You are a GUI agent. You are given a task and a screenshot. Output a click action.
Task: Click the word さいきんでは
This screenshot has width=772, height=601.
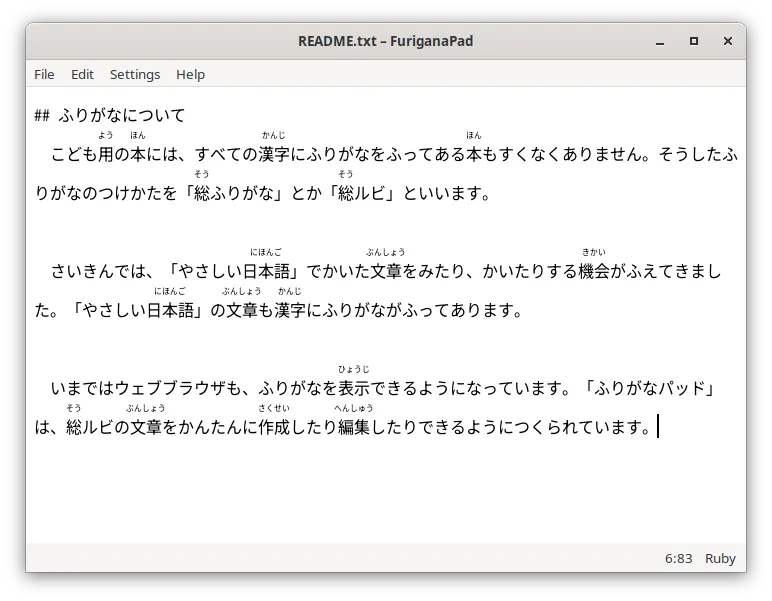click(98, 271)
